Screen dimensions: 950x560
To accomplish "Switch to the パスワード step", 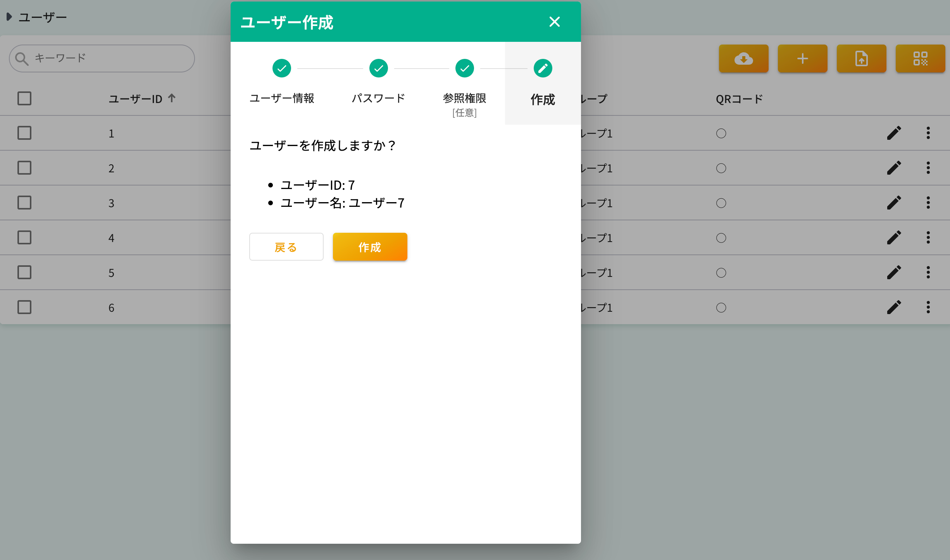I will click(x=378, y=68).
